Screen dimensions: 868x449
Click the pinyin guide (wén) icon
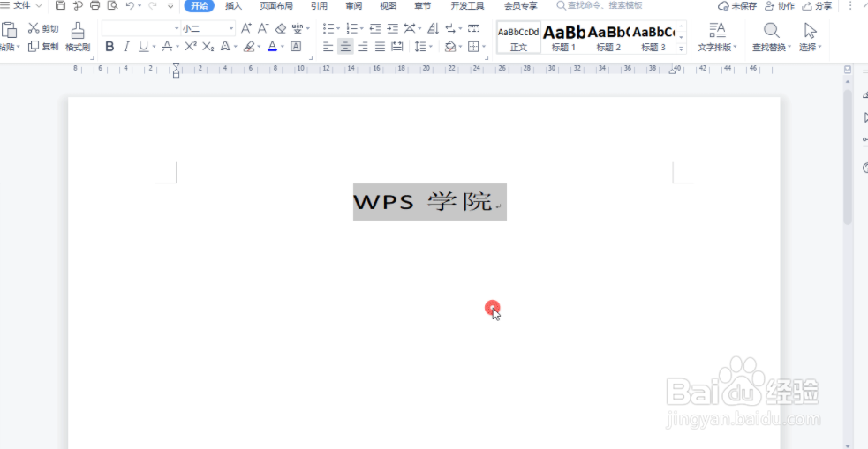click(x=298, y=28)
